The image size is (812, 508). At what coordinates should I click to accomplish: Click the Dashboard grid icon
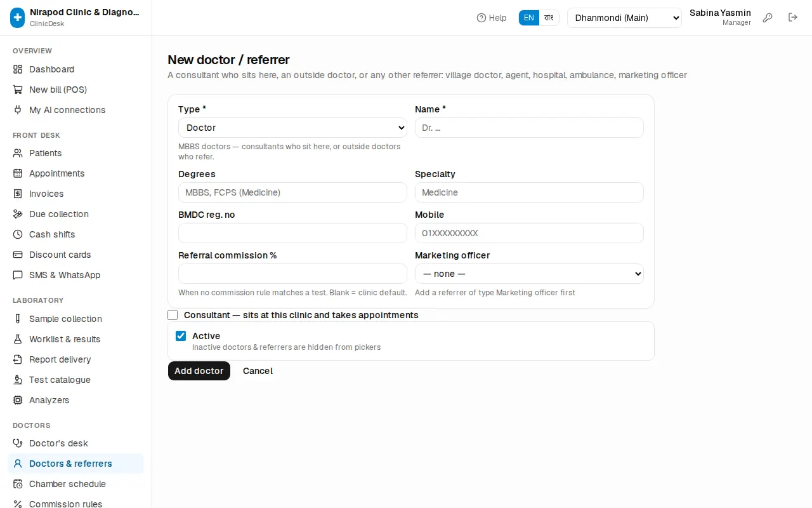coord(18,69)
